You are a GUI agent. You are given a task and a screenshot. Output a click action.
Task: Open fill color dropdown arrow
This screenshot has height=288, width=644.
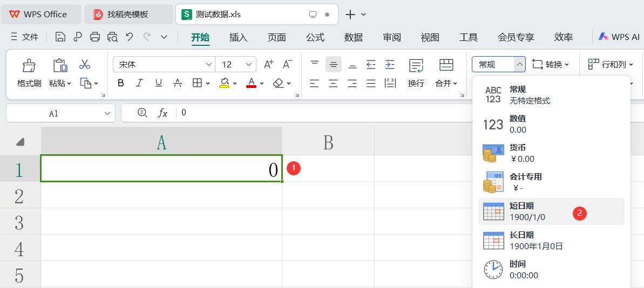point(235,84)
